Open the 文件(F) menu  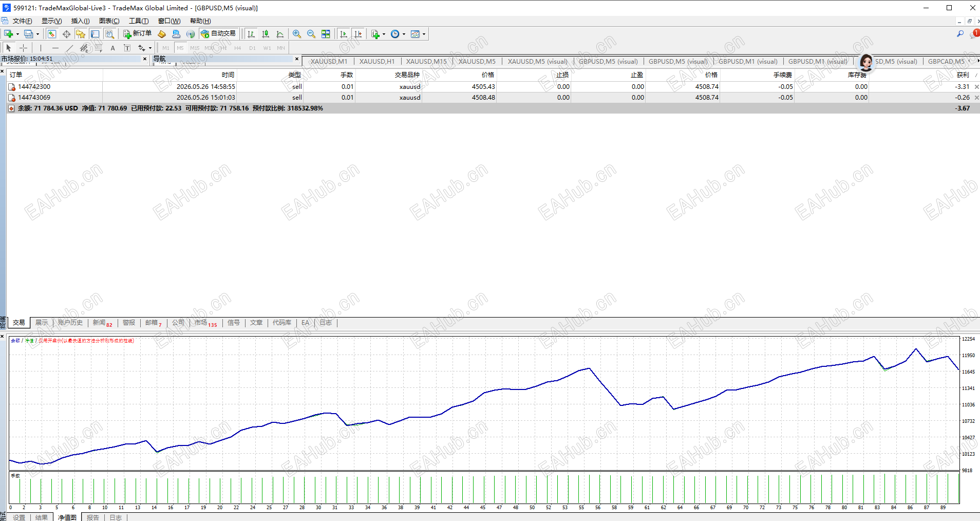22,21
